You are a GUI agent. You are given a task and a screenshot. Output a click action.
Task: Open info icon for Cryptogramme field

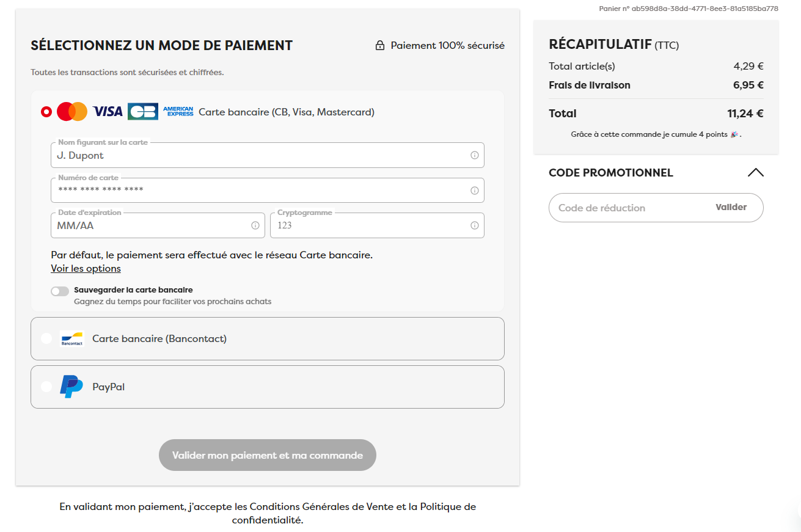pyautogui.click(x=475, y=225)
